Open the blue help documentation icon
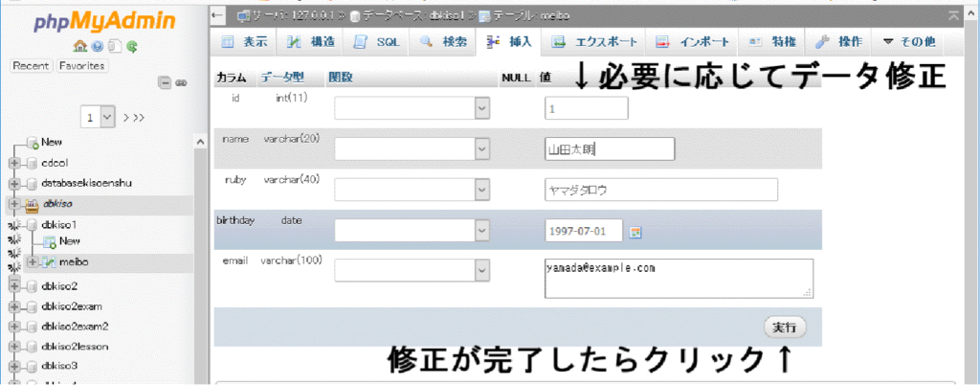This screenshot has height=385, width=980. pos(97,45)
